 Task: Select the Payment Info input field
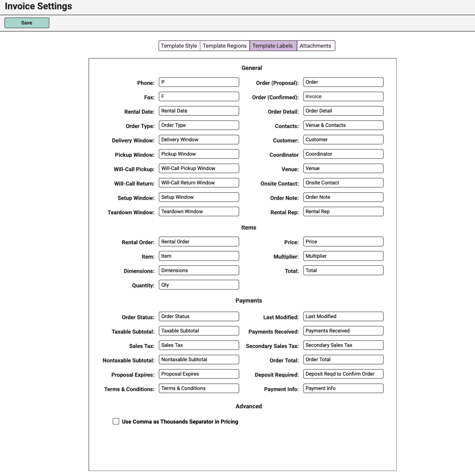(x=343, y=388)
